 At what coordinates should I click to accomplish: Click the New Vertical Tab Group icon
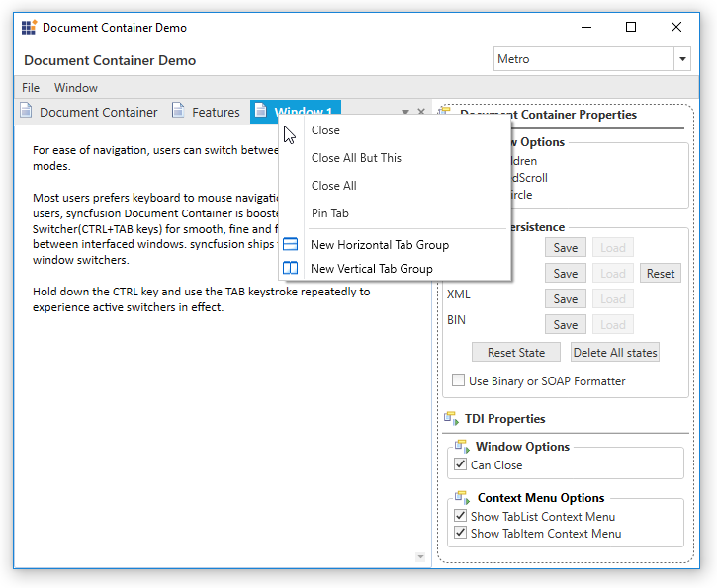(x=291, y=268)
